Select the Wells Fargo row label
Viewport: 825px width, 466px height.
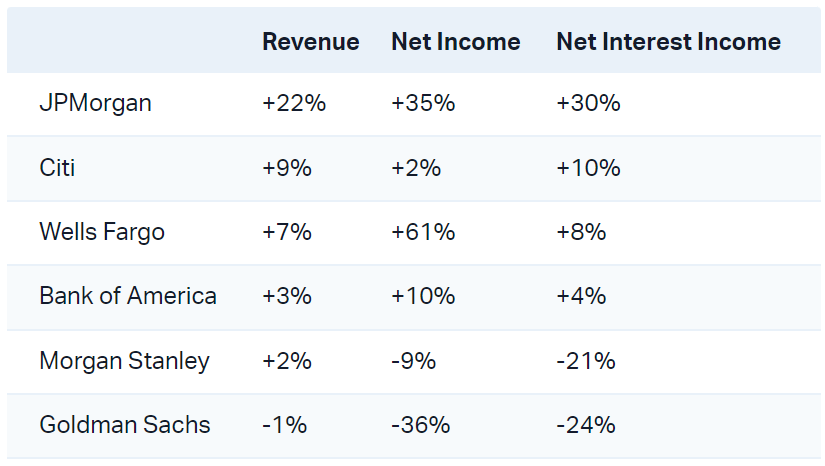[102, 232]
